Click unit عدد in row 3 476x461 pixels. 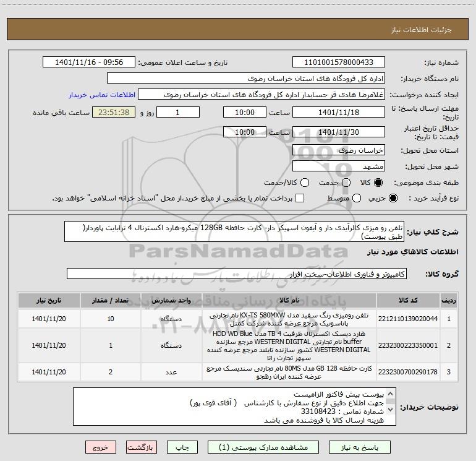tap(171, 372)
